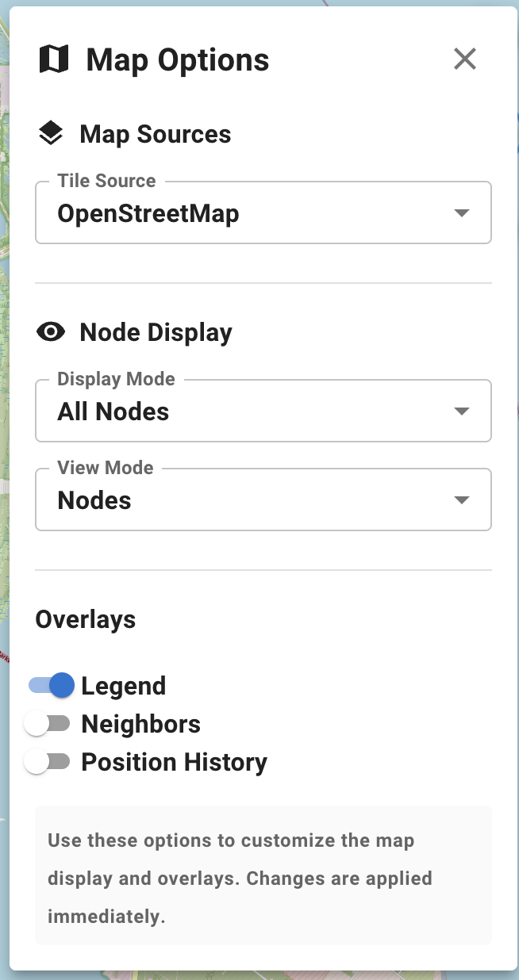Click the dropdown arrow on Display Mode

click(x=461, y=411)
